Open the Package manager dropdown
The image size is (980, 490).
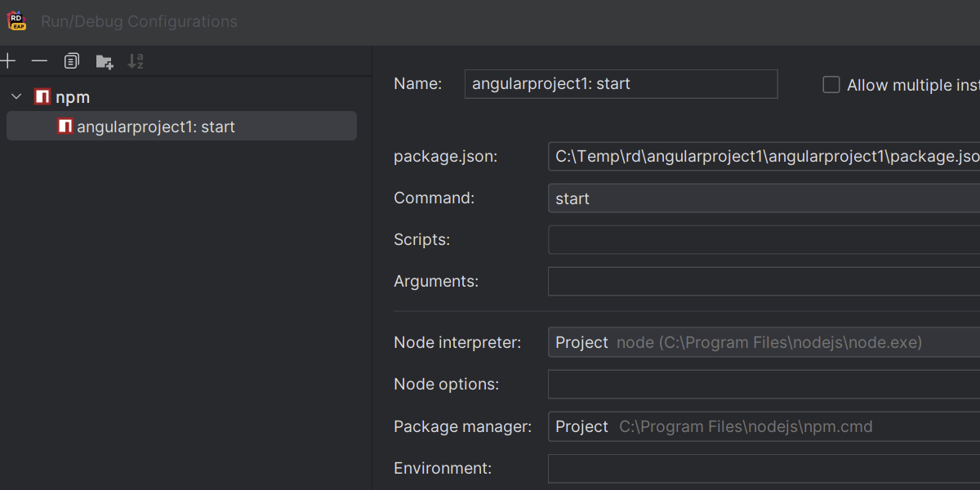pyautogui.click(x=763, y=427)
